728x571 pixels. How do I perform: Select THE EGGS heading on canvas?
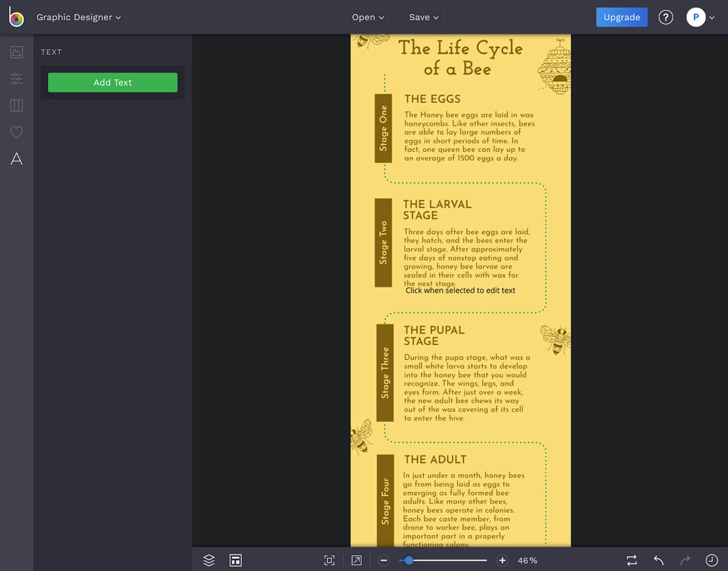[x=433, y=99]
